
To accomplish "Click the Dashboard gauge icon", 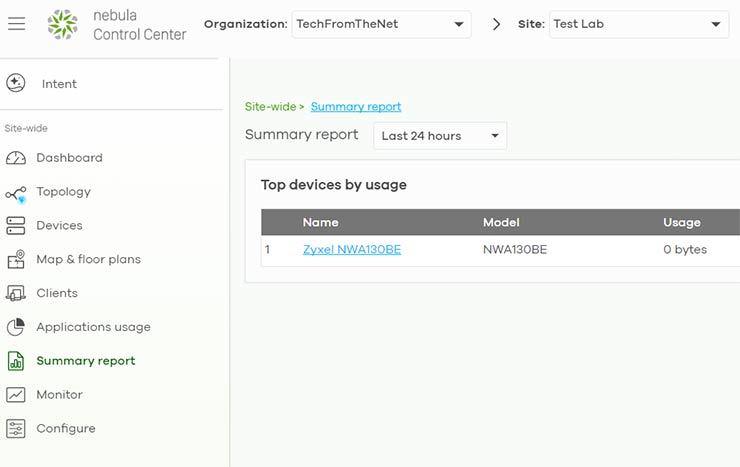I will click(x=16, y=158).
